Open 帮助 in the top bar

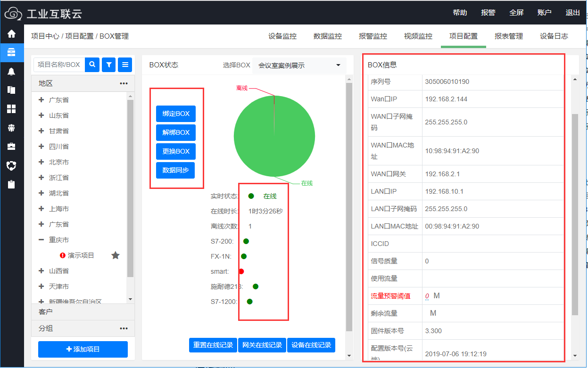pos(460,13)
